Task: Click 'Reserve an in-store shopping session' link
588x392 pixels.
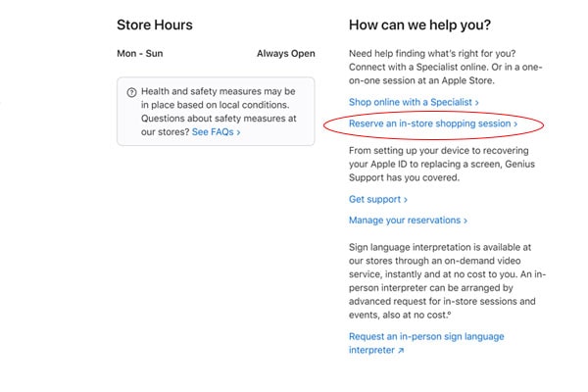Action: [433, 123]
